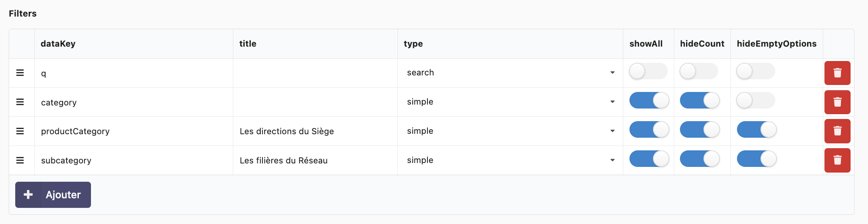Delete the q filter row

coord(837,73)
